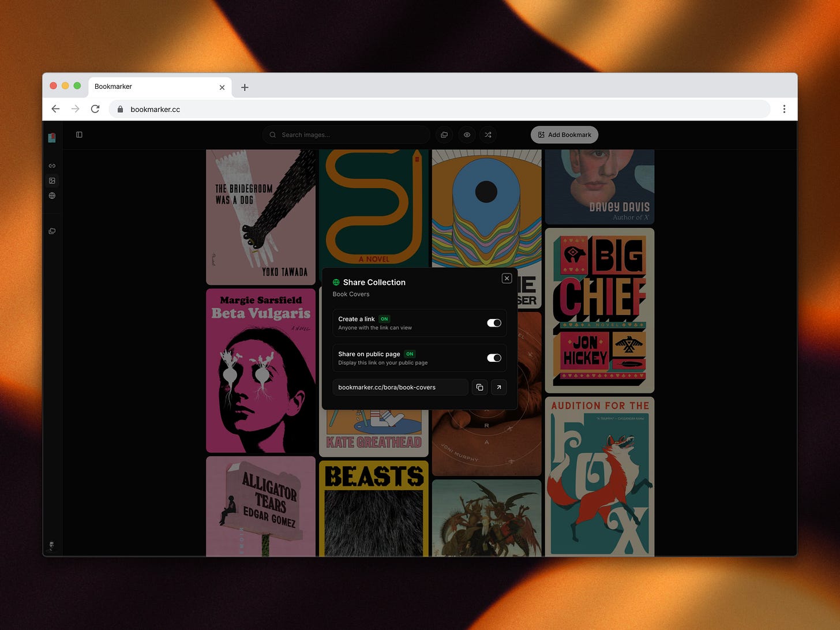840x630 pixels.
Task: Click the Share Collection heading
Action: coord(374,282)
